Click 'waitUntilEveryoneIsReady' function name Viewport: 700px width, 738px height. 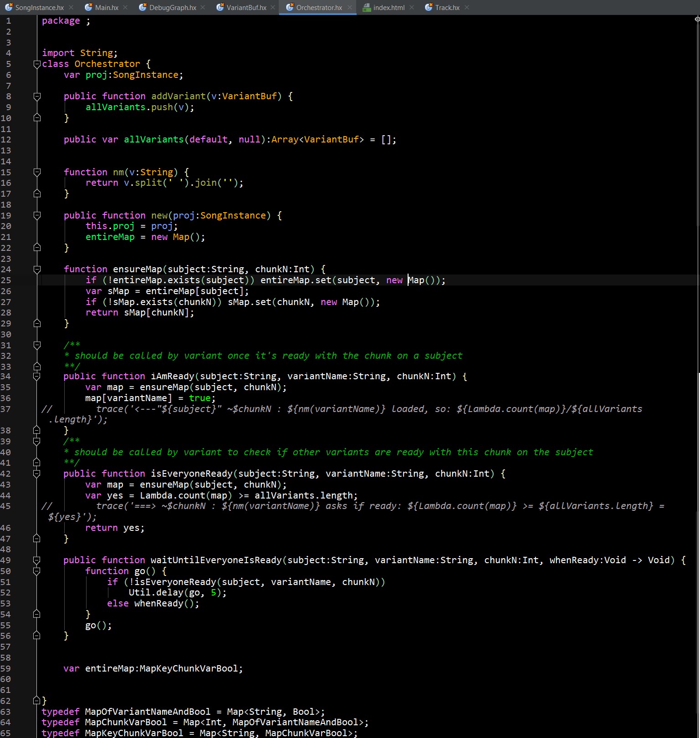[x=216, y=560]
